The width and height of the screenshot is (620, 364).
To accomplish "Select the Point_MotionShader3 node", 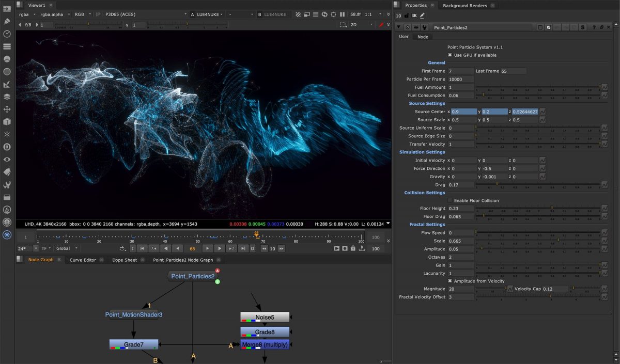I will pos(134,314).
